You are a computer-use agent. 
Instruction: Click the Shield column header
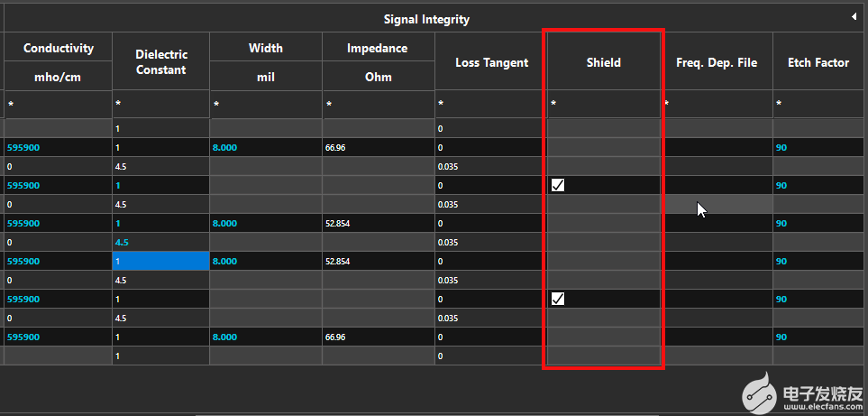tap(603, 62)
